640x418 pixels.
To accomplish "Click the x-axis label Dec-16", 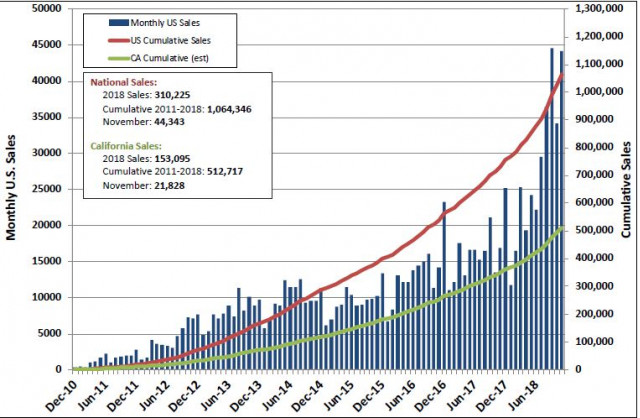I will tap(431, 396).
